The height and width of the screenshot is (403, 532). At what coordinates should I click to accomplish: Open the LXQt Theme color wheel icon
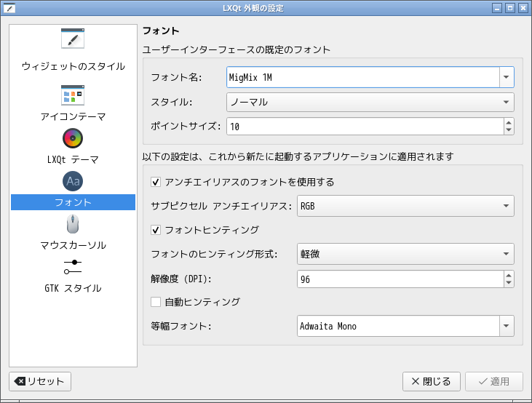coord(73,137)
